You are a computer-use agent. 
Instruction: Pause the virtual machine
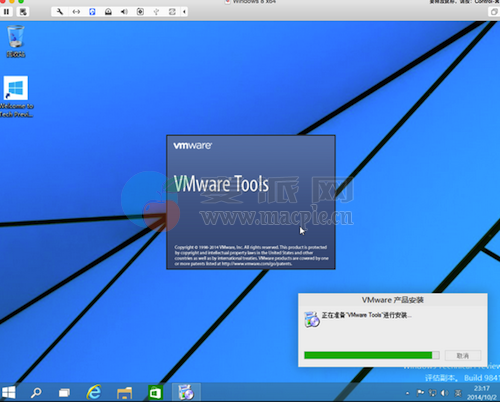(x=6, y=12)
